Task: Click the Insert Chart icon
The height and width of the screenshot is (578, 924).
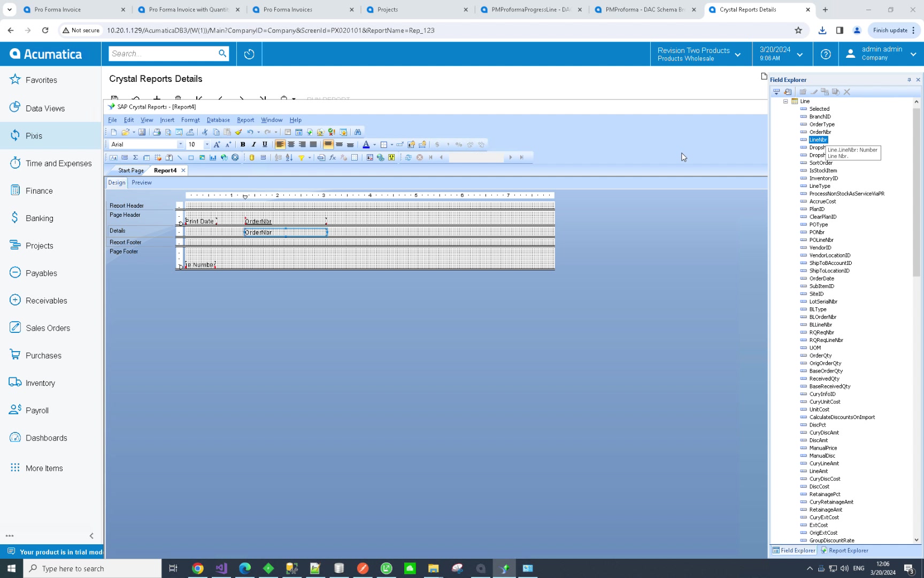Action: pyautogui.click(x=213, y=157)
